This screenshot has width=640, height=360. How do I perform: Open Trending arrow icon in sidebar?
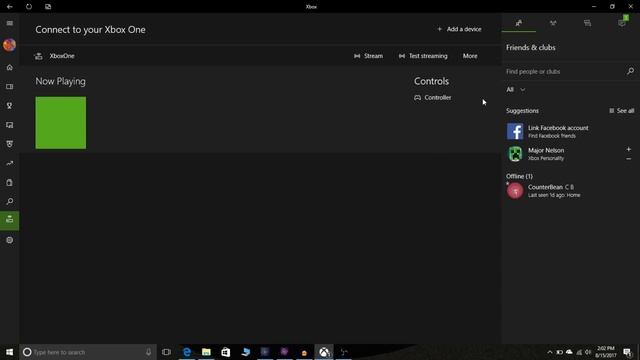point(9,163)
